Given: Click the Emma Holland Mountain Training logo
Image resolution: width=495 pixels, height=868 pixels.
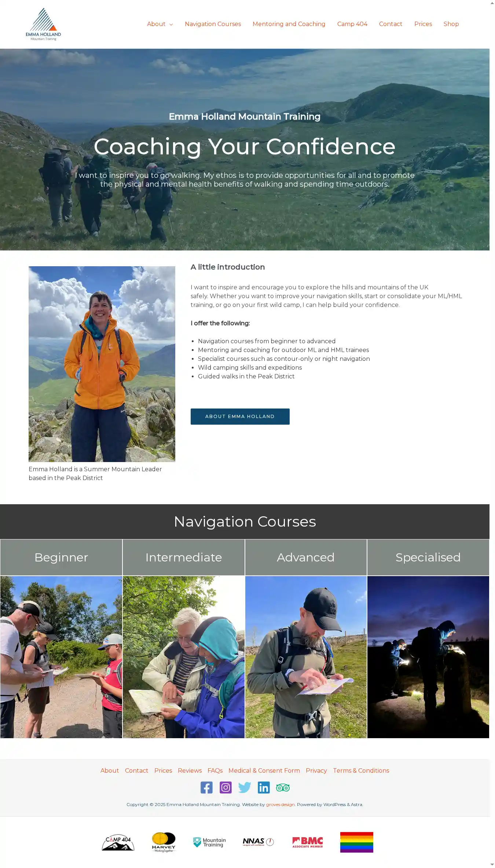Looking at the screenshot, I should click(x=43, y=24).
